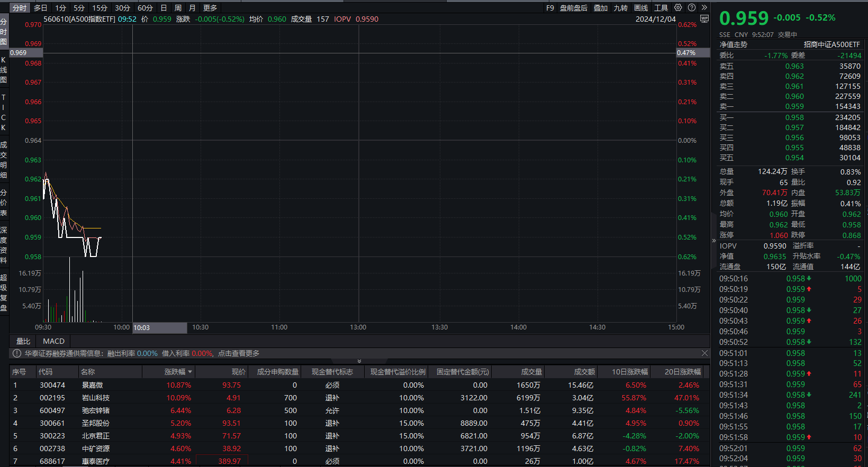Select 1分 period tab

pyautogui.click(x=61, y=8)
